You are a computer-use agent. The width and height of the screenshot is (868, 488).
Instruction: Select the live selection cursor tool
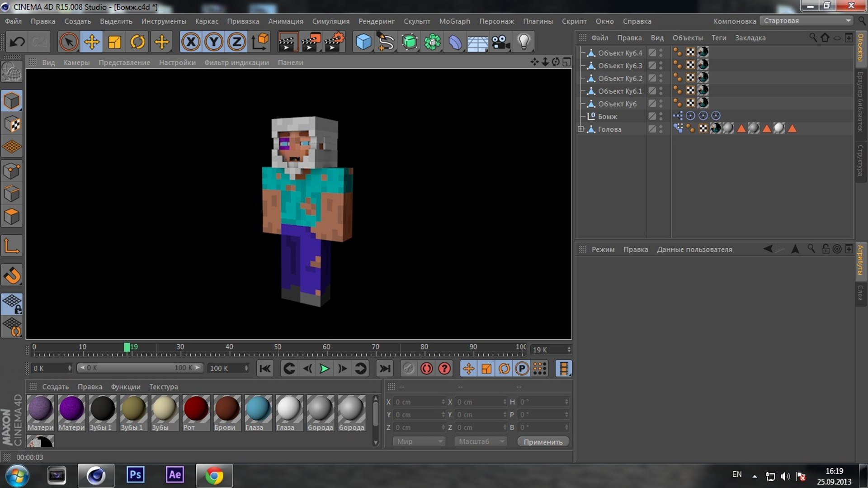coord(69,42)
